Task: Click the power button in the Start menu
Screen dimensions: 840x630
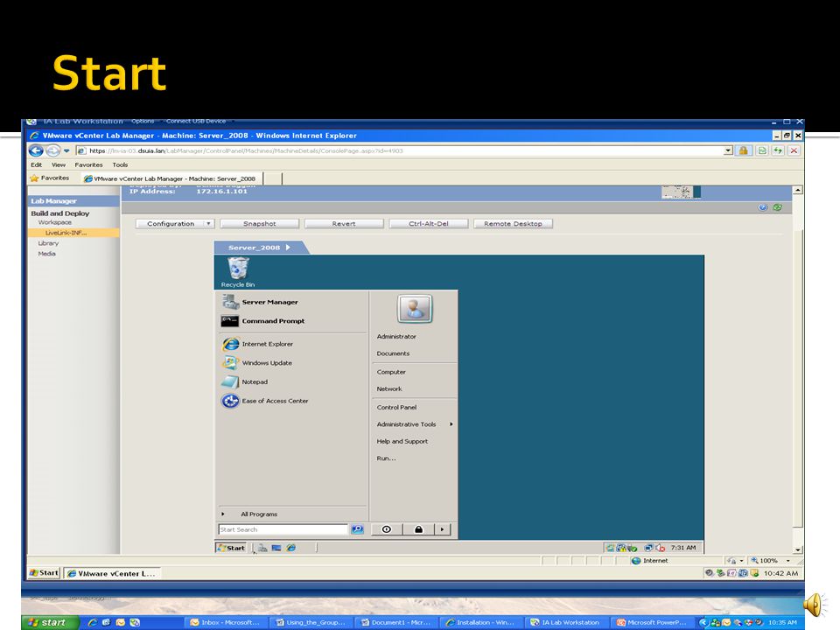Action: tap(386, 529)
